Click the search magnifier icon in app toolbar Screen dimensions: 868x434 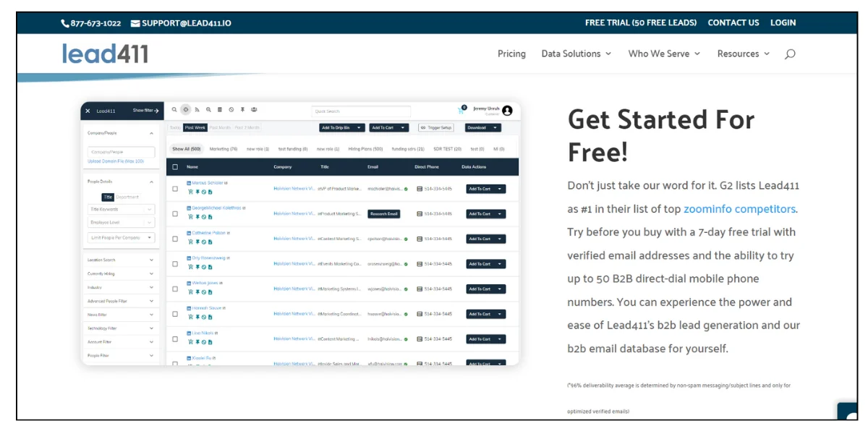point(174,109)
